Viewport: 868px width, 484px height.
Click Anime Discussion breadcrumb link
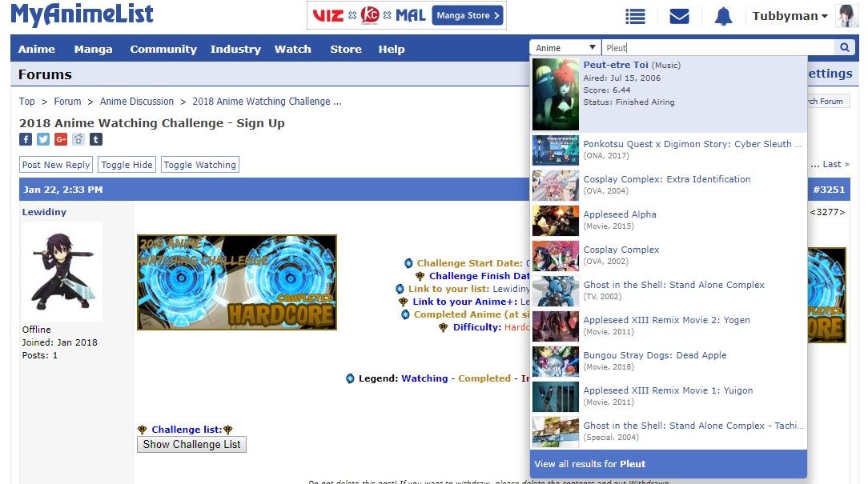137,102
